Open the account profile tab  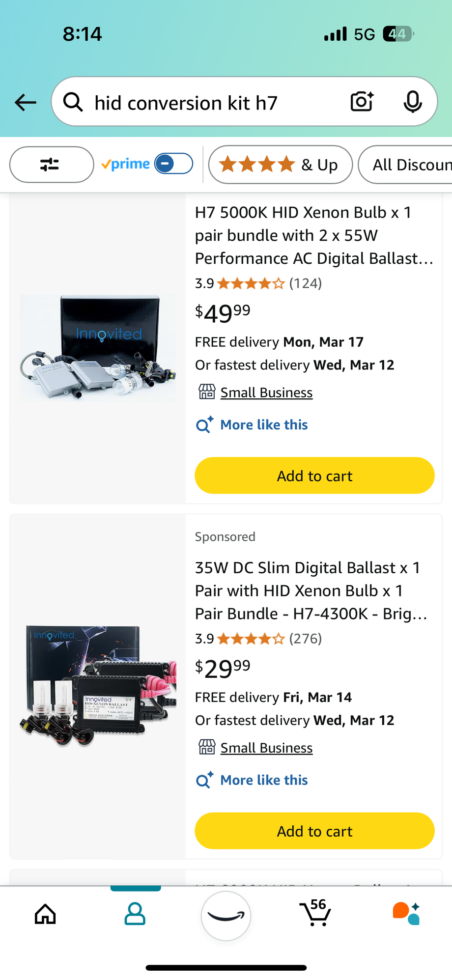(x=135, y=914)
